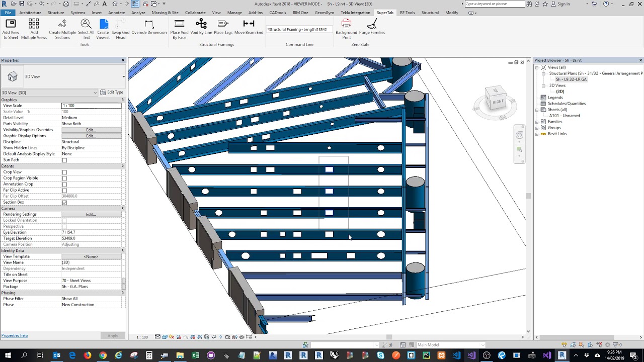Click Edit button for Visibility/Graphics Overrides
Viewport: 644px width, 362px height.
point(91,130)
